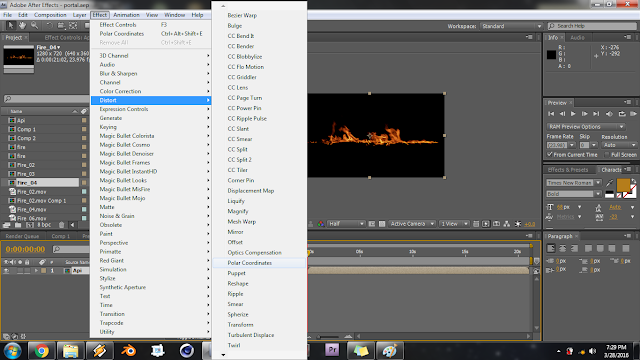Select the Rotation tool
Image resolution: width=640 pixels, height=360 pixels.
point(49,26)
